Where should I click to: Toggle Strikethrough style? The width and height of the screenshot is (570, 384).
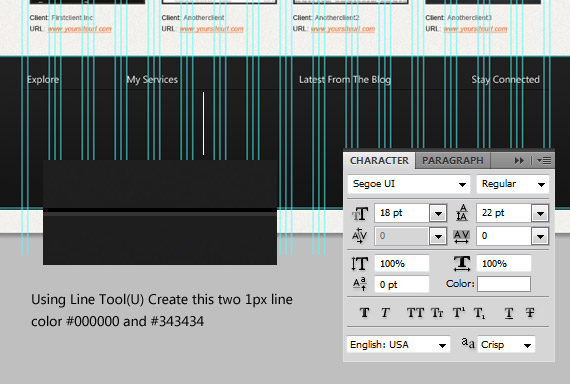[530, 313]
